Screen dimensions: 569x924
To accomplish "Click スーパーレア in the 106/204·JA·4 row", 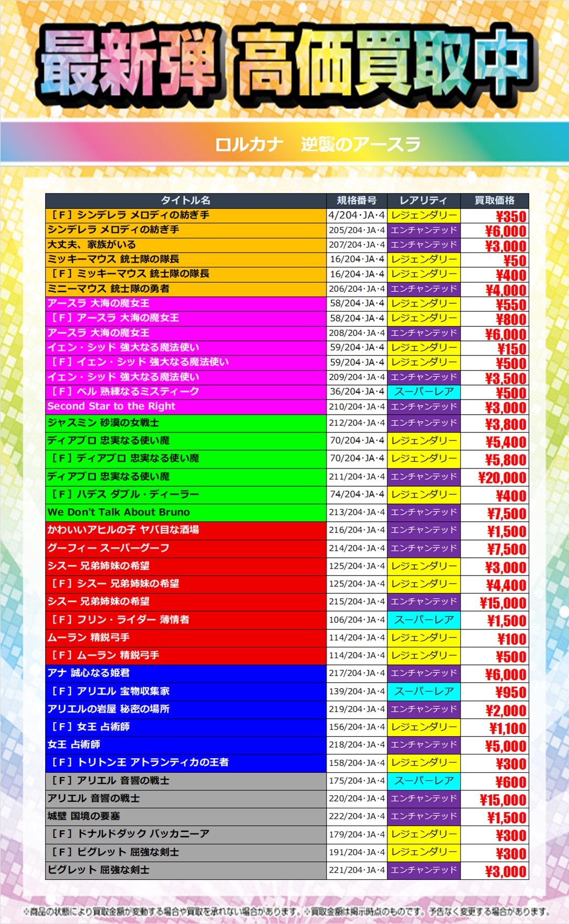I will click(x=424, y=620).
